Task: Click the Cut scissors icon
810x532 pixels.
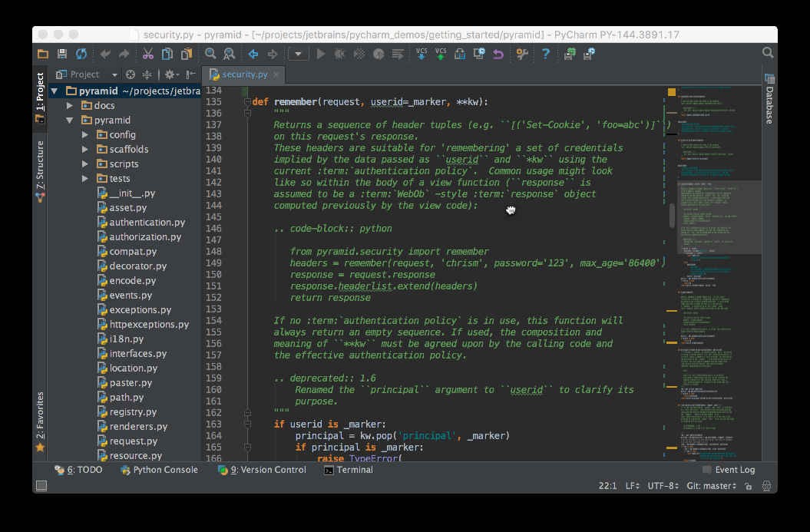Action: pos(147,54)
